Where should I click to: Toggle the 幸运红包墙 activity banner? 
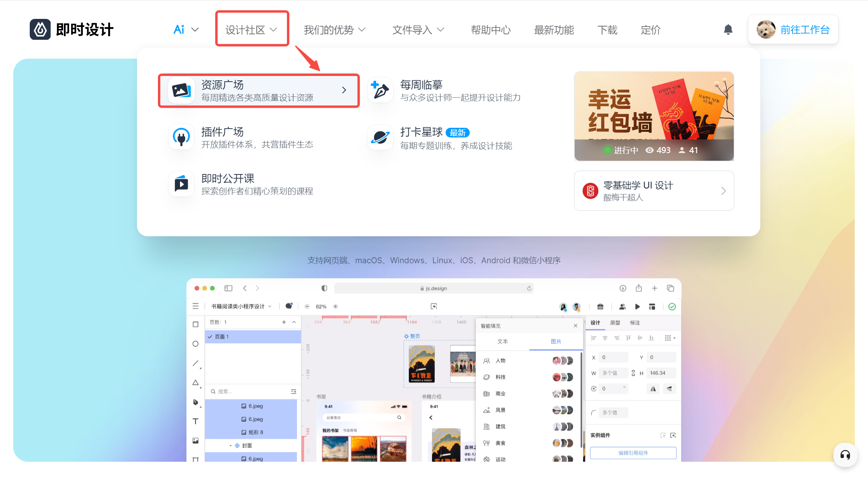(x=654, y=115)
